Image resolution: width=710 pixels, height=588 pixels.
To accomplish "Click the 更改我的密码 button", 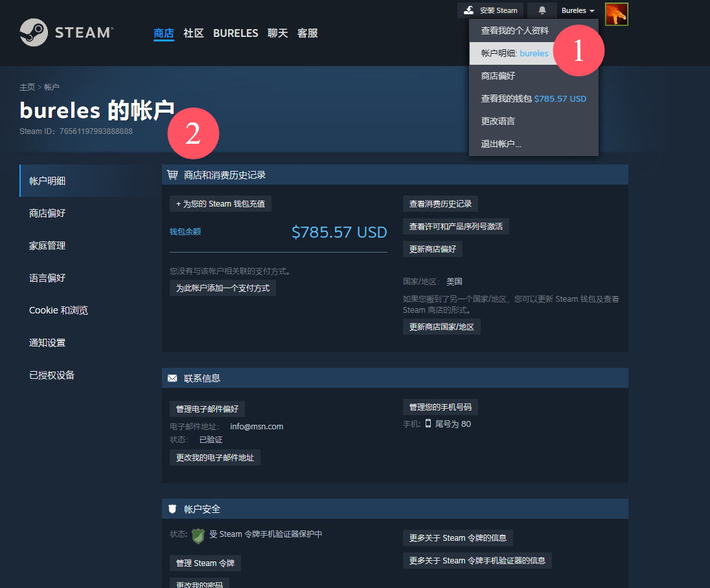I will 200,583.
